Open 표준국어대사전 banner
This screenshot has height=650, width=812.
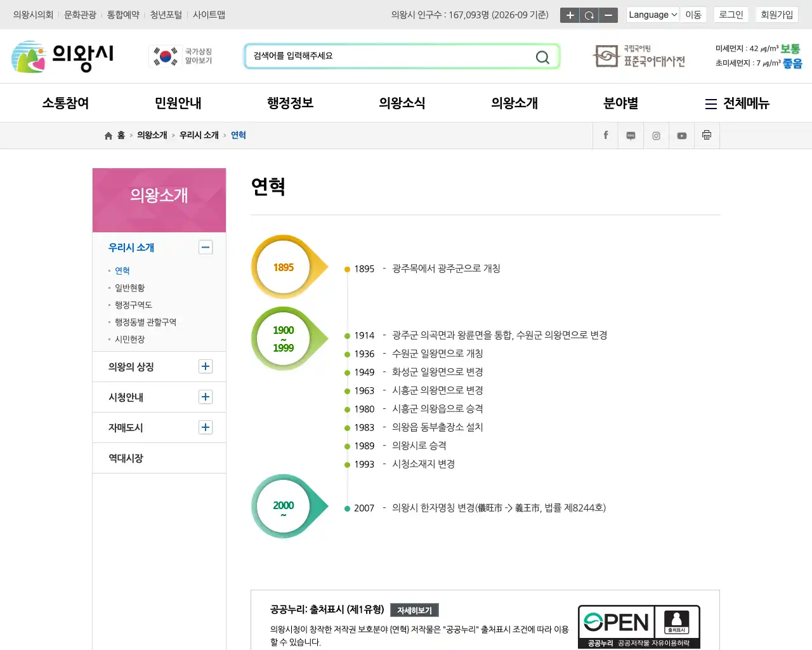[x=639, y=56]
